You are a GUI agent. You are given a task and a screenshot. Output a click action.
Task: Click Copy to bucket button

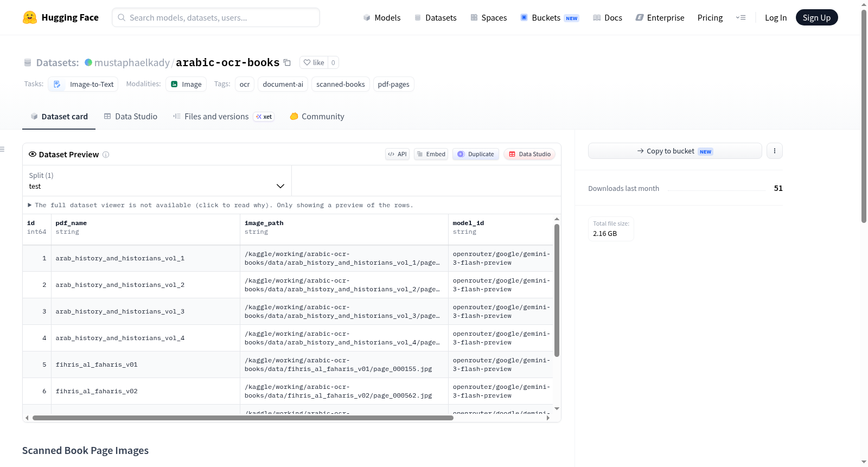(675, 151)
